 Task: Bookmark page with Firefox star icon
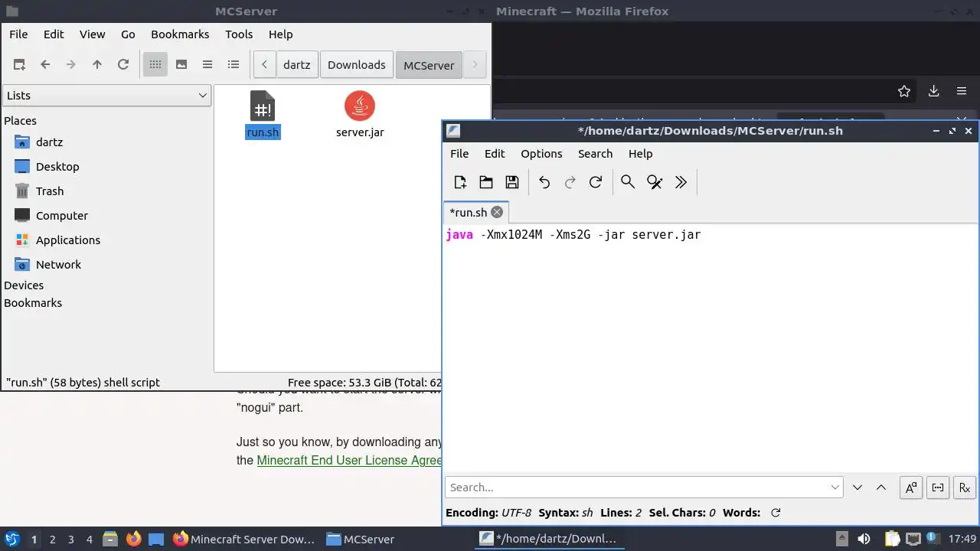point(904,91)
